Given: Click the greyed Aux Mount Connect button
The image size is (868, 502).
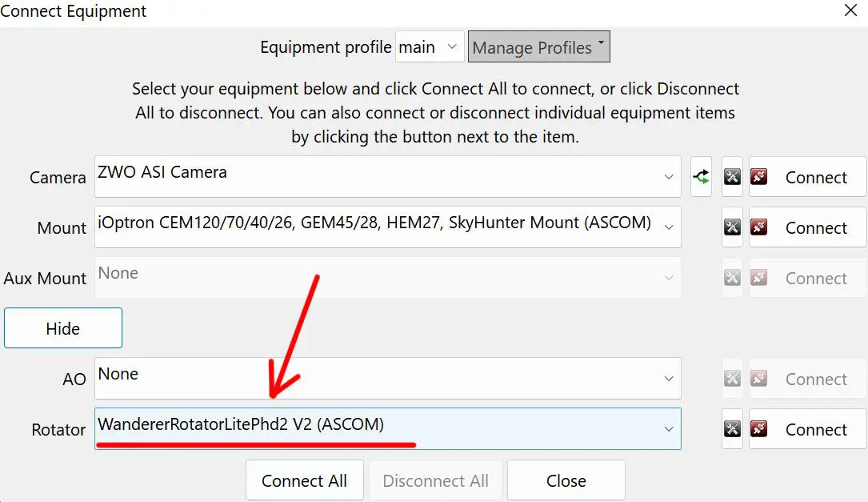Looking at the screenshot, I should (x=807, y=278).
